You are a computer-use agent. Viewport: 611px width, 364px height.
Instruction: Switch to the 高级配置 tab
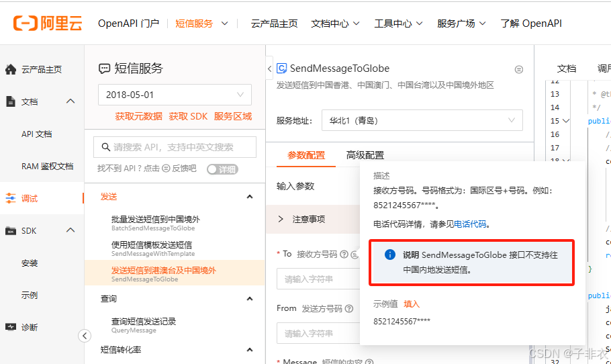[365, 155]
